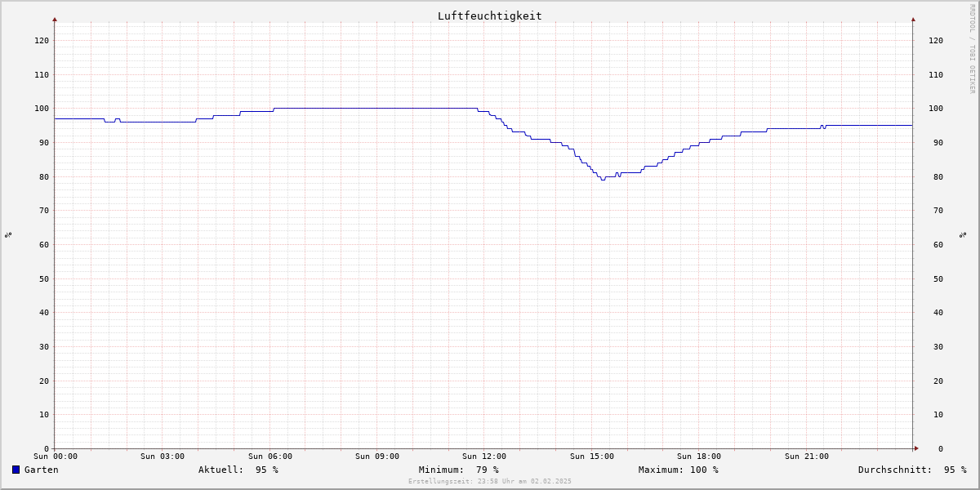Image resolution: width=980 pixels, height=490 pixels.
Task: Click the 90 label on the right axis
Action: (938, 143)
